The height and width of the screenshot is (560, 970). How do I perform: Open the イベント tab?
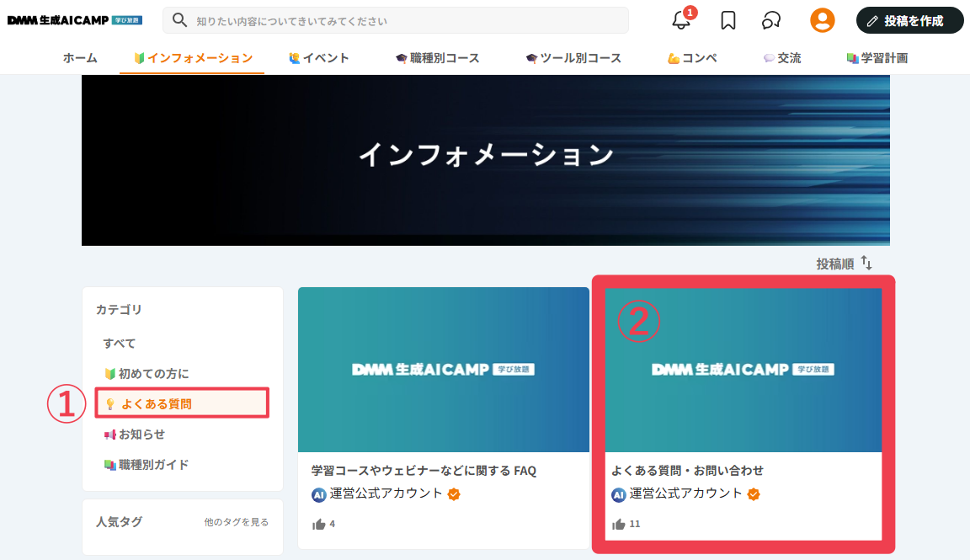pos(318,58)
